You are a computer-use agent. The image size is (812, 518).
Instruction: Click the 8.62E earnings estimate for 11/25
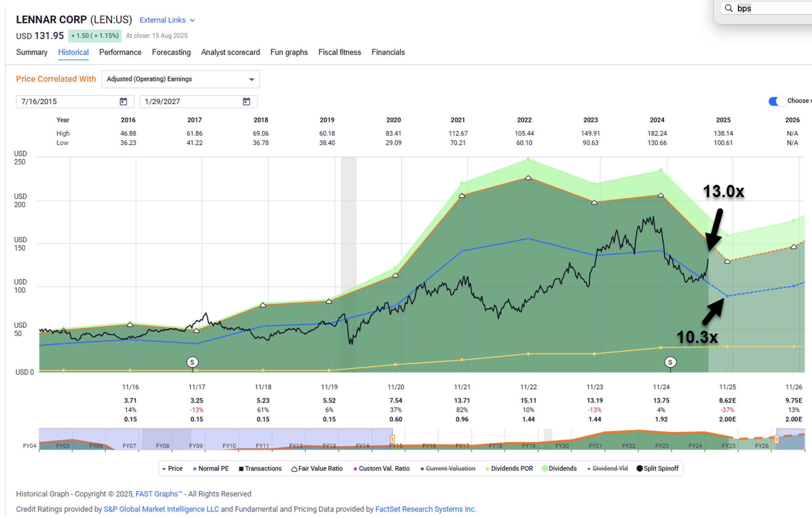pos(727,401)
